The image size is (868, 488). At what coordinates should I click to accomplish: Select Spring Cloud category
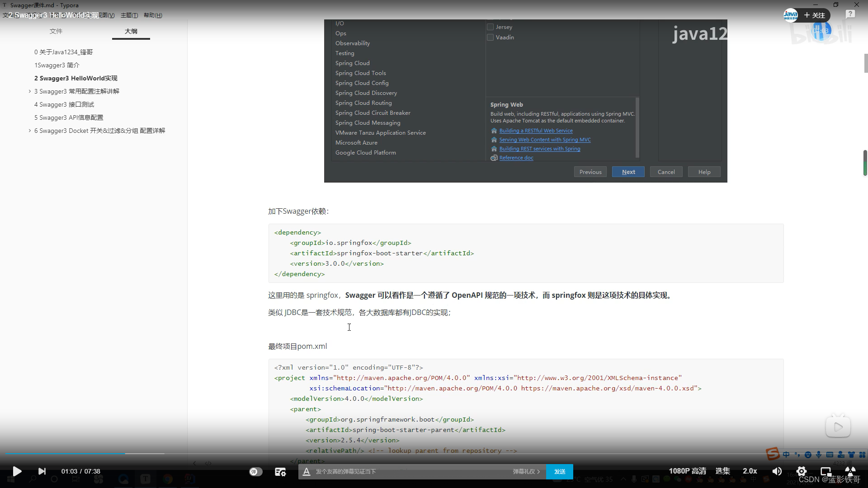[x=353, y=63]
